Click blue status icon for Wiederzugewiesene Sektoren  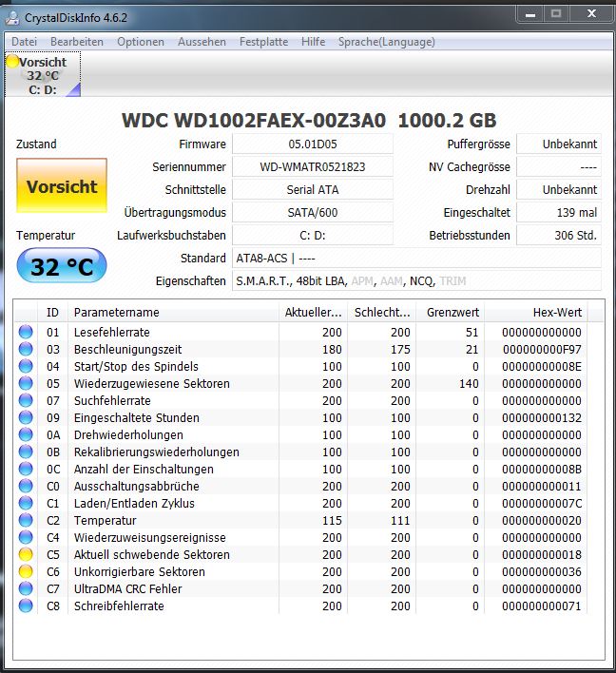coord(26,383)
